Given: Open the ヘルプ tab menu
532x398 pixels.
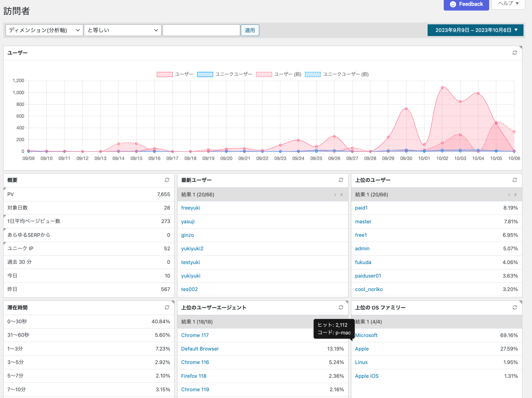Looking at the screenshot, I should 508,4.
